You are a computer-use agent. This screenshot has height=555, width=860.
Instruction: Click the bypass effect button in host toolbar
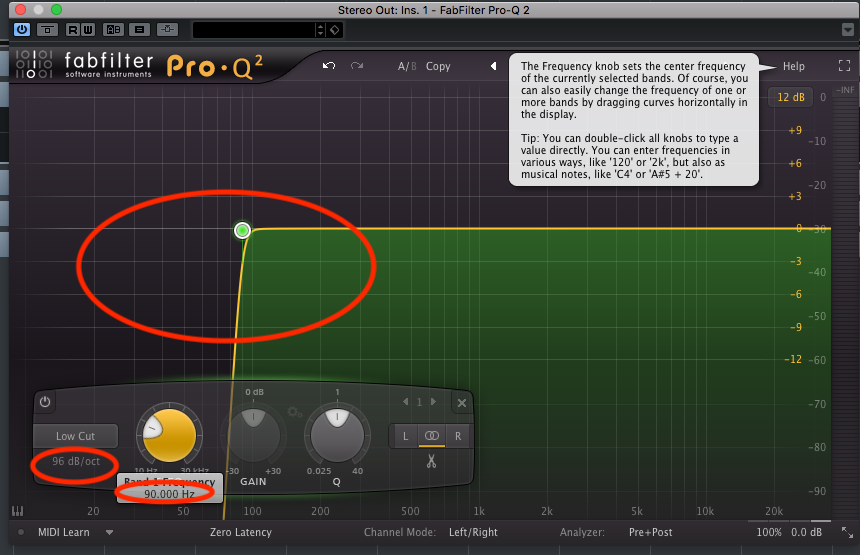coord(47,30)
